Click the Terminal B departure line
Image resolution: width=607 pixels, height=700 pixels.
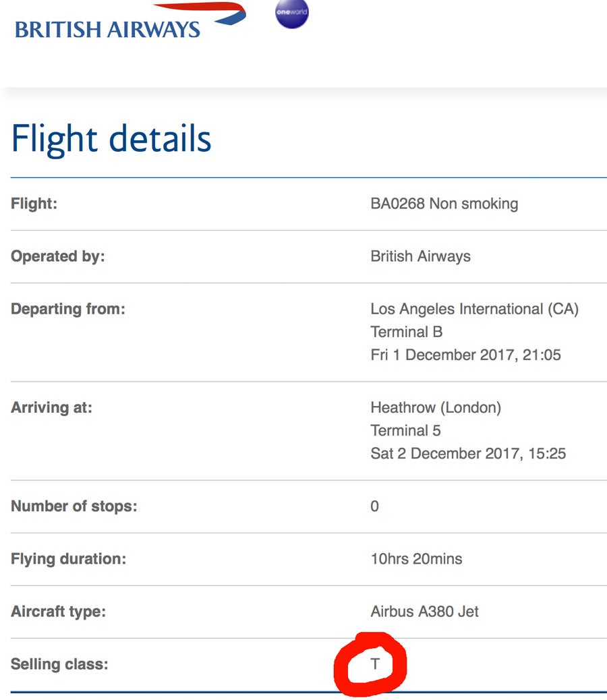pos(407,332)
